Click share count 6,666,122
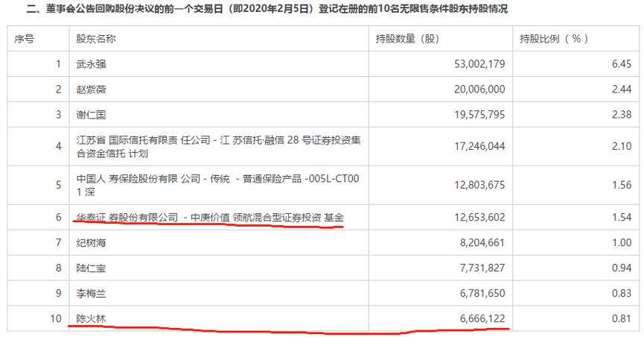 pos(482,318)
